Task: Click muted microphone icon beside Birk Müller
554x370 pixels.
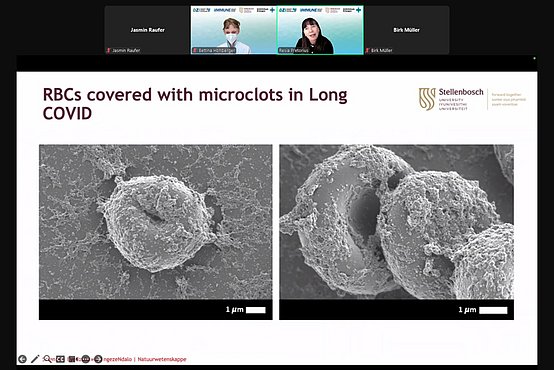Action: pyautogui.click(x=367, y=51)
